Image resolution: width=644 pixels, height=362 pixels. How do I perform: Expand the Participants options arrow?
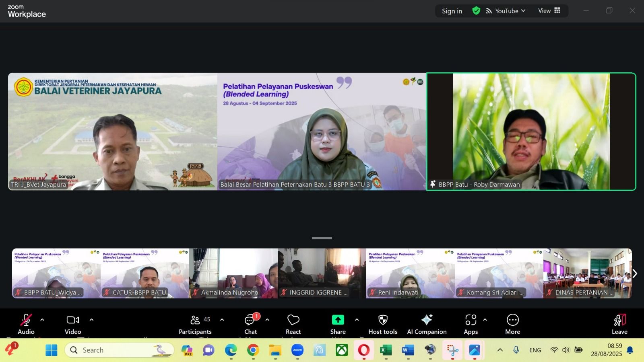pos(222,320)
